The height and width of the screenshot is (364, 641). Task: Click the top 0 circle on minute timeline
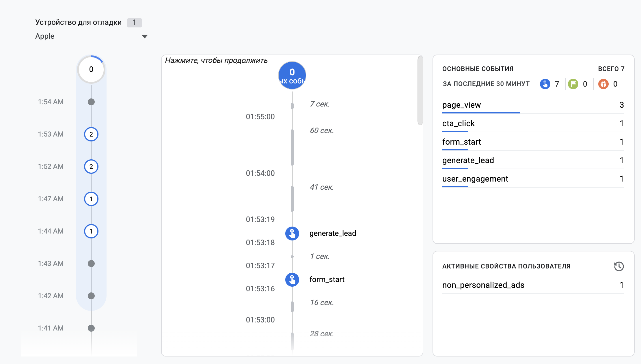(x=91, y=69)
